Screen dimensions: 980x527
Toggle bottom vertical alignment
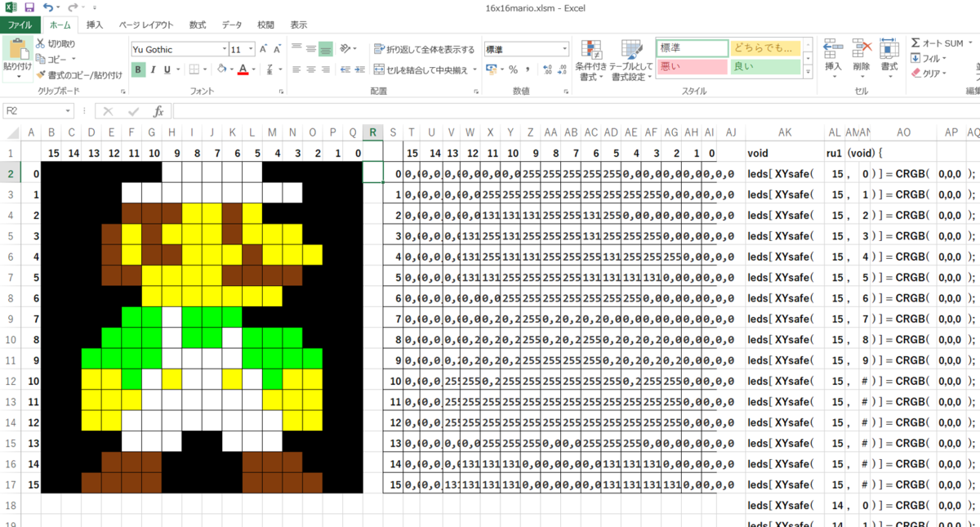point(326,49)
